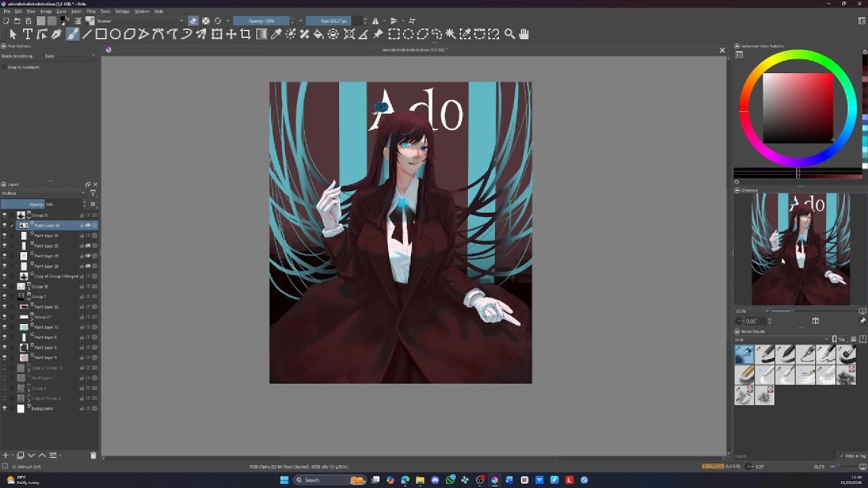The image size is (868, 488).
Task: Select the Freehand Brush tool
Action: pyautogui.click(x=73, y=34)
